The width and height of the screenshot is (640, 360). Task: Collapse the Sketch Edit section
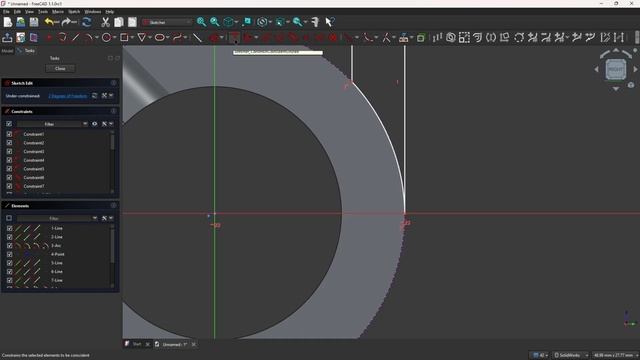[x=113, y=83]
